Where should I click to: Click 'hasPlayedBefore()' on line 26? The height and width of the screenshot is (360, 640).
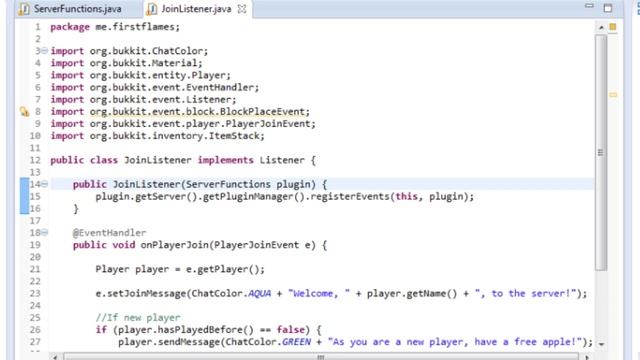pyautogui.click(x=206, y=330)
